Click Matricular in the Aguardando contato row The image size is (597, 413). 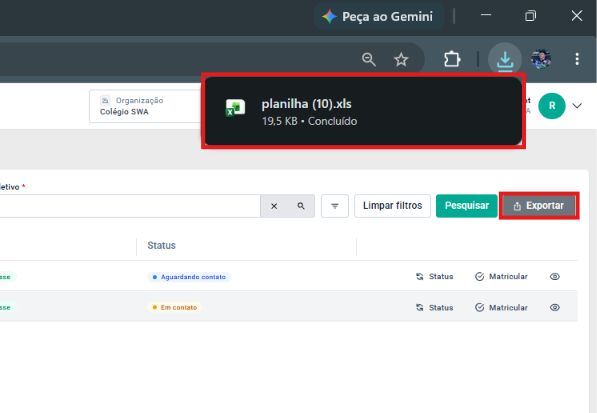click(501, 276)
